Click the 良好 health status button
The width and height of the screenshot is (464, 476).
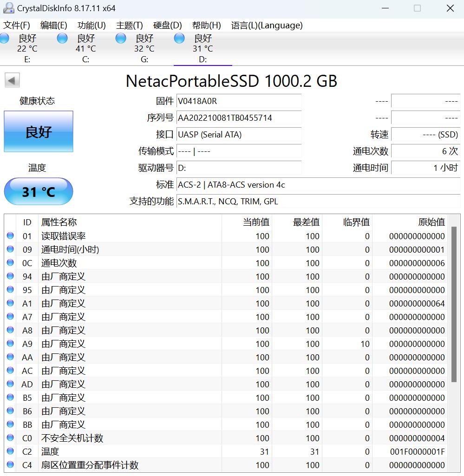39,132
